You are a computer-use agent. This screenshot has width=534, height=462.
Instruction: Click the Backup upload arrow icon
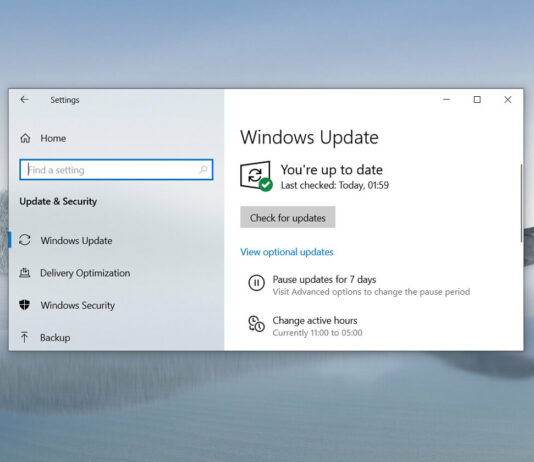coord(24,337)
